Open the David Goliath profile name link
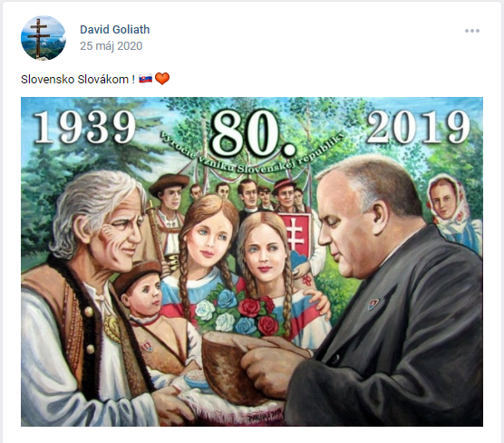The image size is (504, 443). 115,30
